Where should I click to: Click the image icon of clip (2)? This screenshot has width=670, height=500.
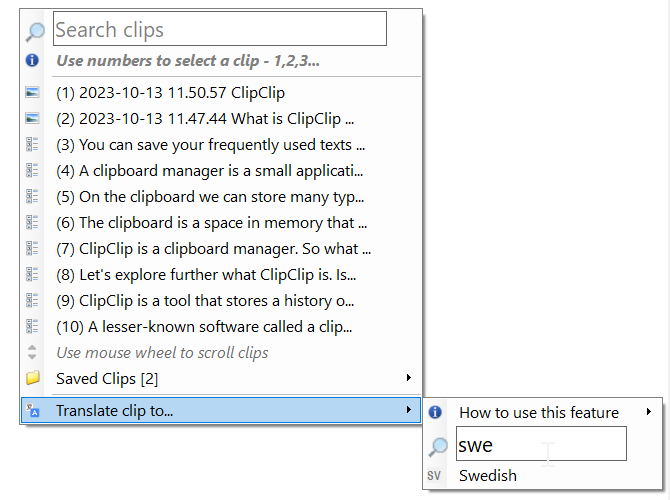[x=32, y=118]
